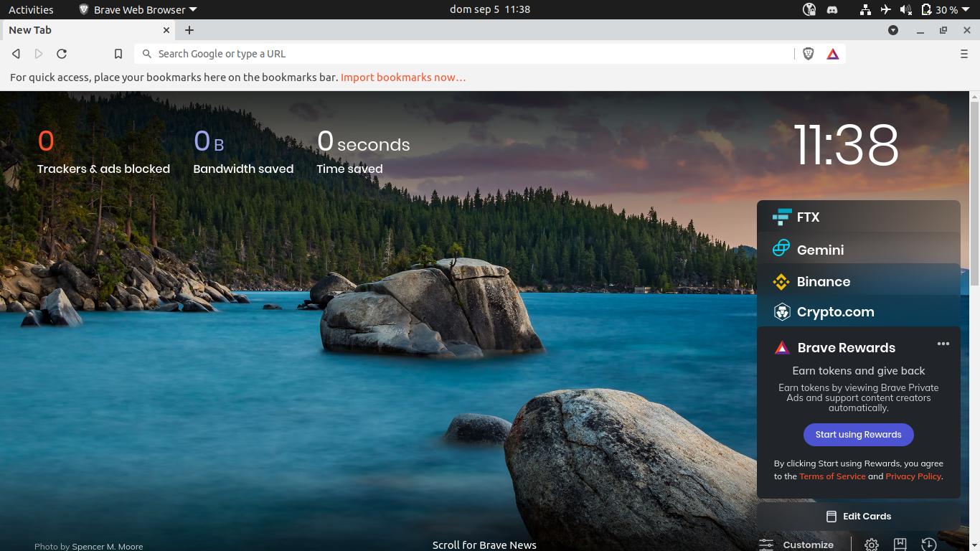Viewport: 980px width, 551px height.
Task: Click the forward navigation arrow
Action: pos(39,54)
